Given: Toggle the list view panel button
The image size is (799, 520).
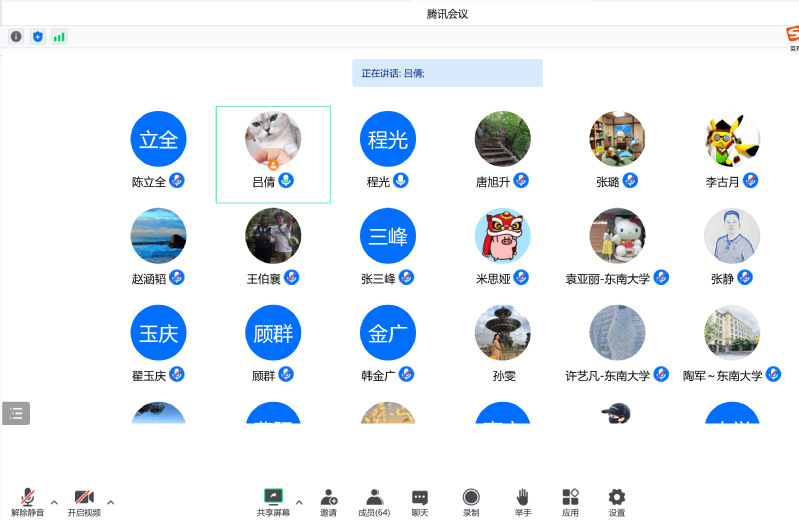Looking at the screenshot, I should (x=16, y=413).
